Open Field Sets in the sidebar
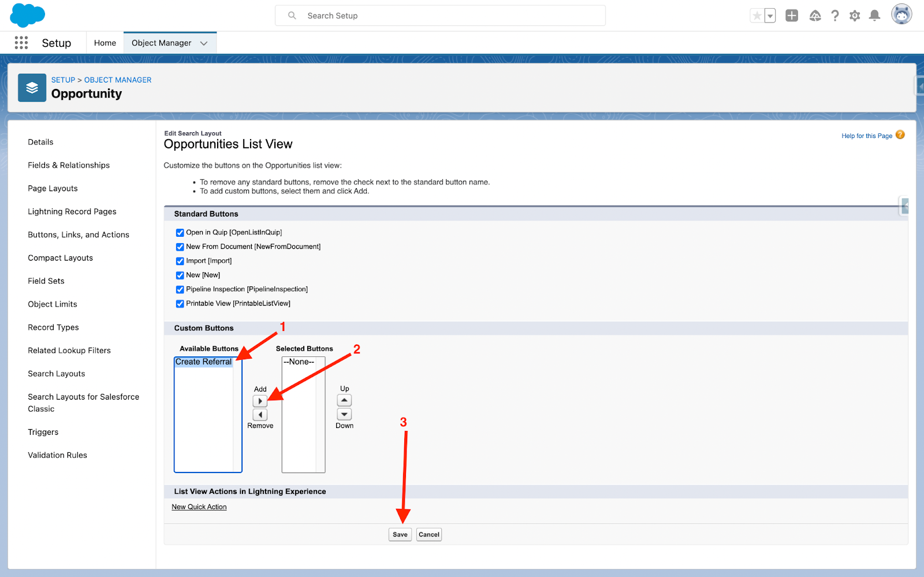The width and height of the screenshot is (924, 577). [46, 281]
